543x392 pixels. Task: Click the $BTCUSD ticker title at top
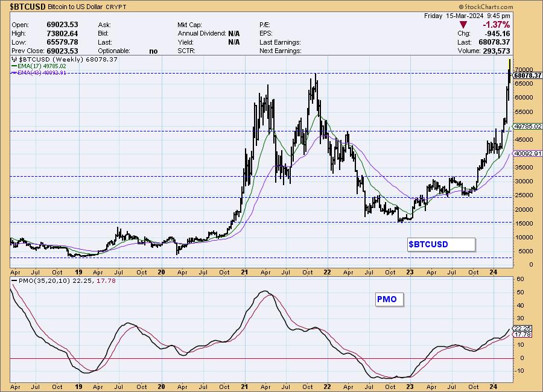point(28,7)
